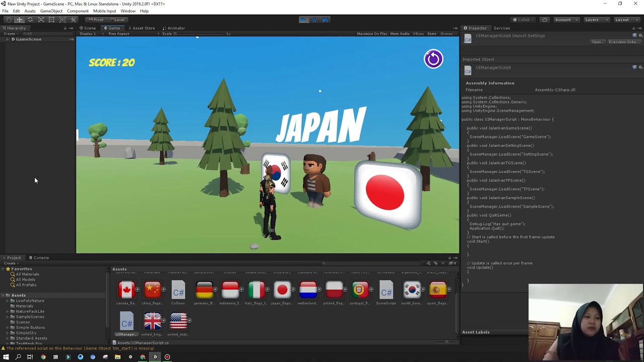
Task: Click the Step frame button
Action: (x=325, y=20)
